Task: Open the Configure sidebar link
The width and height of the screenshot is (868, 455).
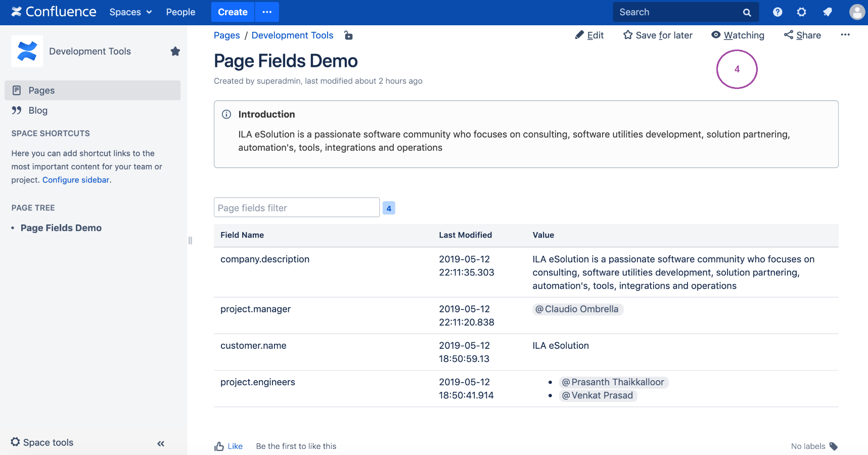Action: pyautogui.click(x=75, y=179)
